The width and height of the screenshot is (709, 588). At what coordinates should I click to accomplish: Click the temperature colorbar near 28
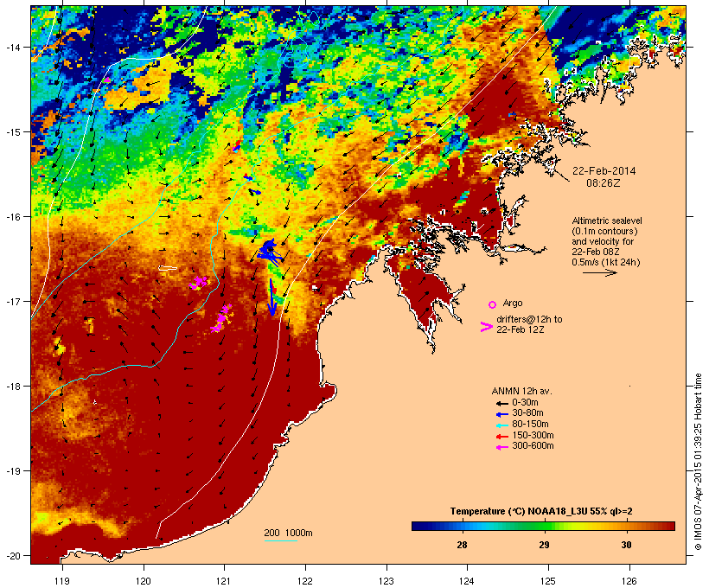(462, 526)
